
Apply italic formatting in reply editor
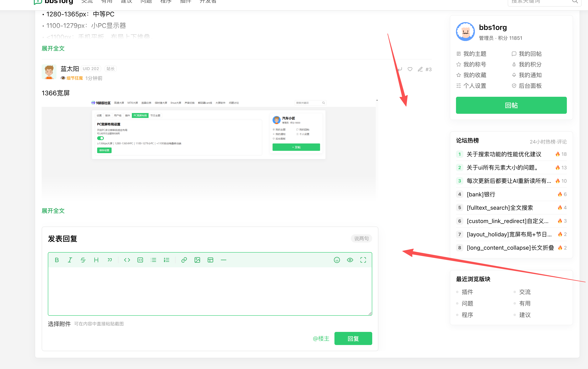(70, 260)
